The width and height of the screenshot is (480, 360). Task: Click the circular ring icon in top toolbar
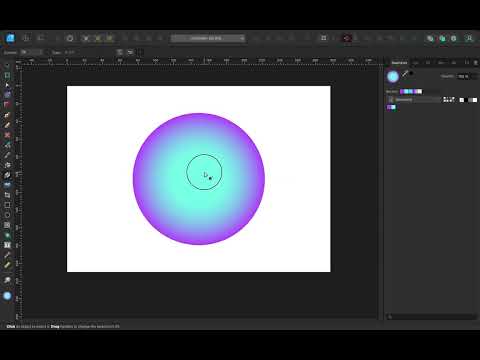(70, 38)
